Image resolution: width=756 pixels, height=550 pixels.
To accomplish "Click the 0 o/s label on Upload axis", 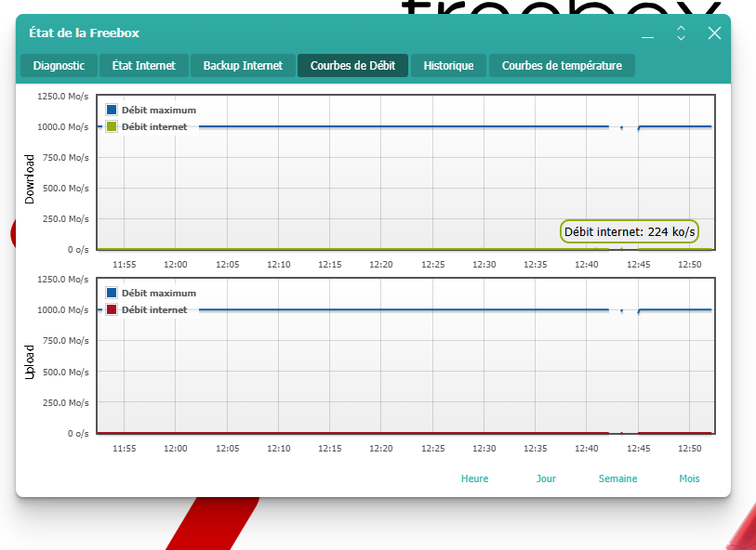I will [78, 434].
